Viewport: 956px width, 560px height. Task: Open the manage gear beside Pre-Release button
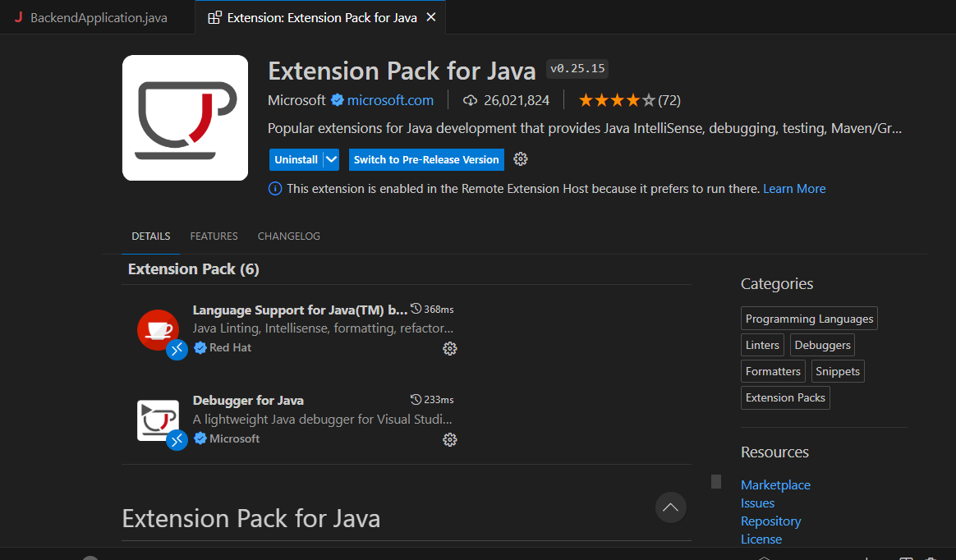[x=520, y=159]
